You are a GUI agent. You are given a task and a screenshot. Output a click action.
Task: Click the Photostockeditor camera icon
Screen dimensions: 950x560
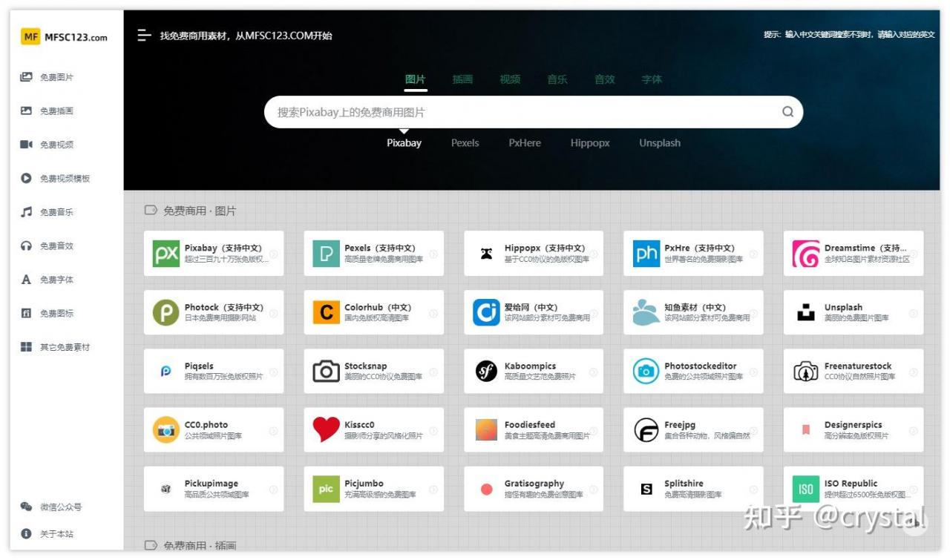pyautogui.click(x=646, y=371)
